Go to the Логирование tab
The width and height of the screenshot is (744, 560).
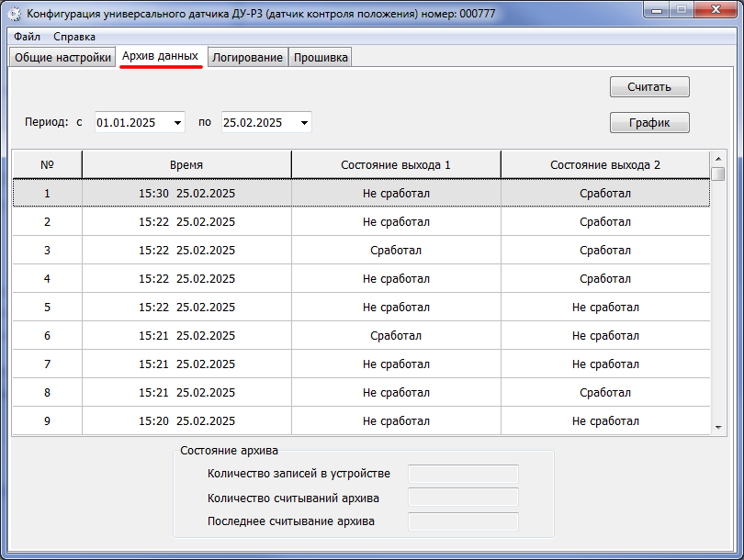(x=247, y=57)
